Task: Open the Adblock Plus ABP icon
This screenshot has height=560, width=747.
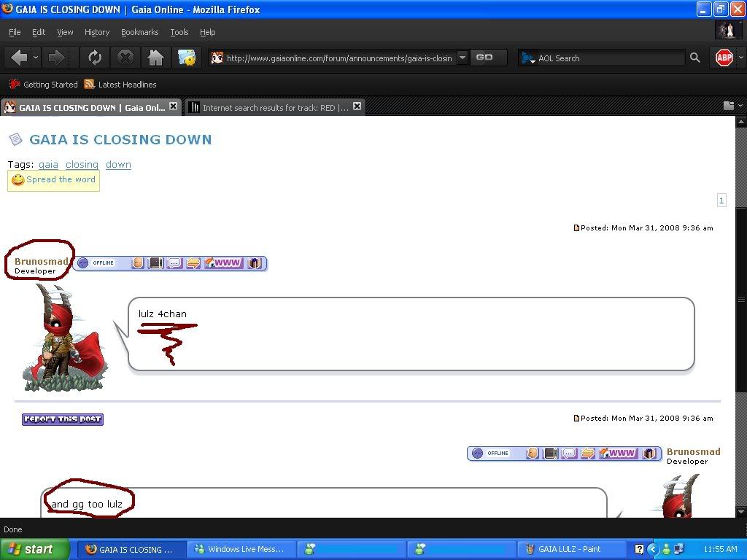Action: 724,58
